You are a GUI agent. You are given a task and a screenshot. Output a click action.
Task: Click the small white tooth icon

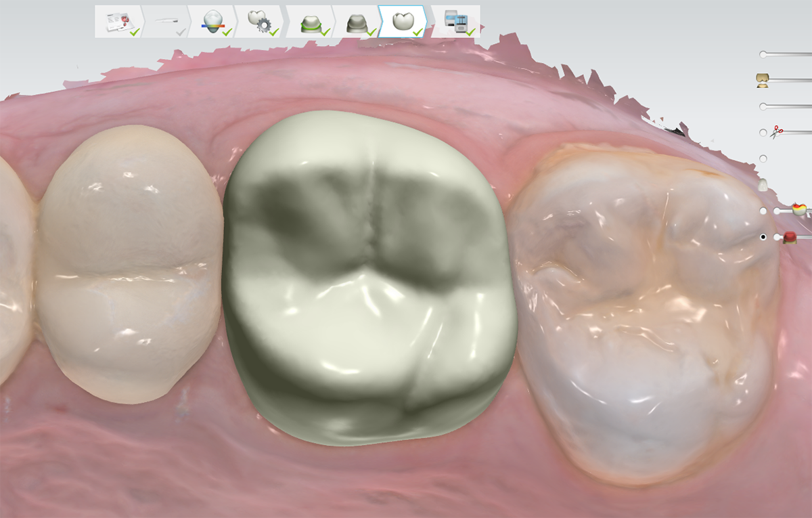(x=763, y=185)
